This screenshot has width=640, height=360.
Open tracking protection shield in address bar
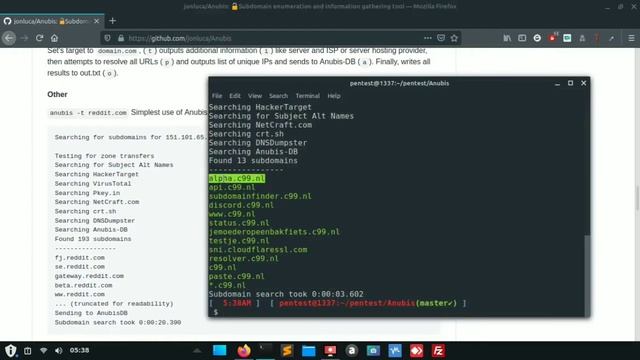107,38
